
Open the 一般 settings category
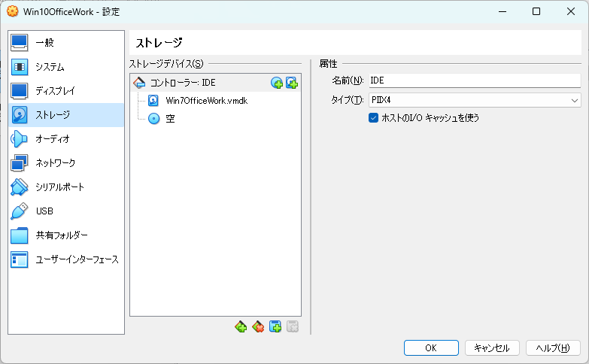pyautogui.click(x=66, y=43)
